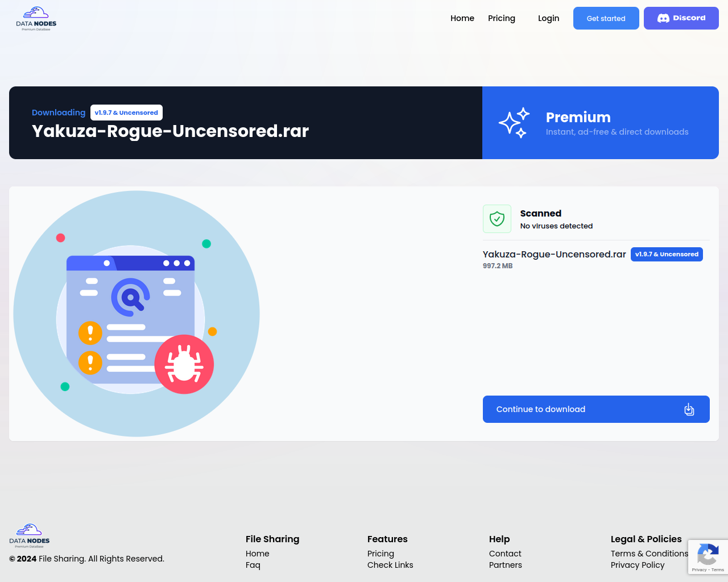Open footer Home link under File Sharing
This screenshot has width=728, height=582.
[x=258, y=554]
